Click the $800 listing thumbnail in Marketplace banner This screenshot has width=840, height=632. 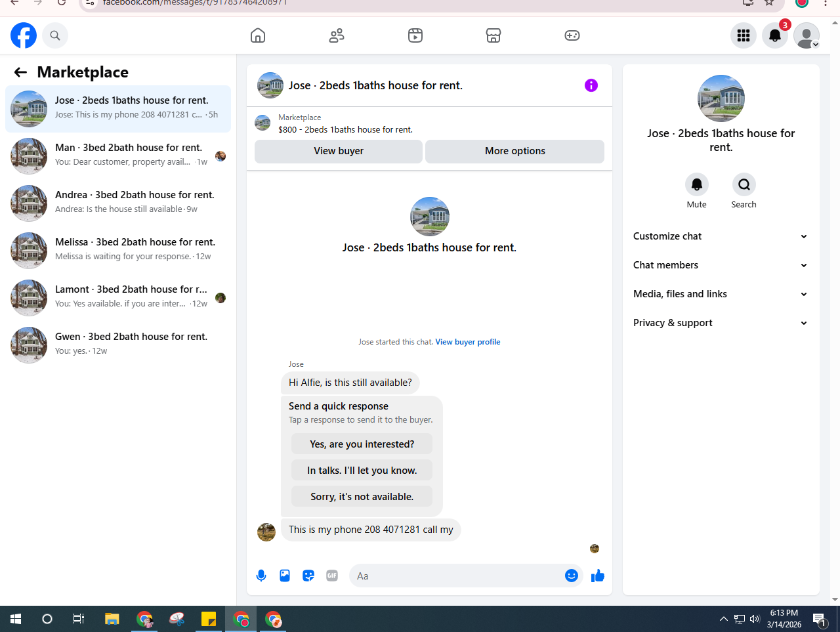[x=262, y=123]
